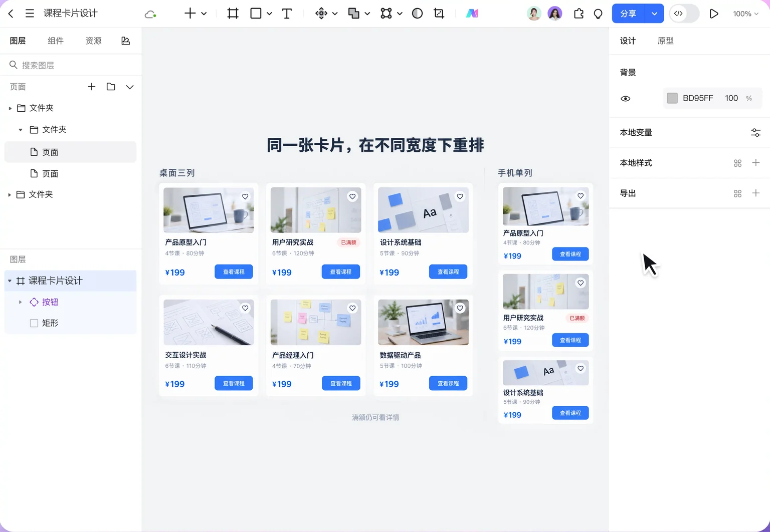
Task: Click 查看课程 on 产品经理入门 card
Action: pos(341,383)
